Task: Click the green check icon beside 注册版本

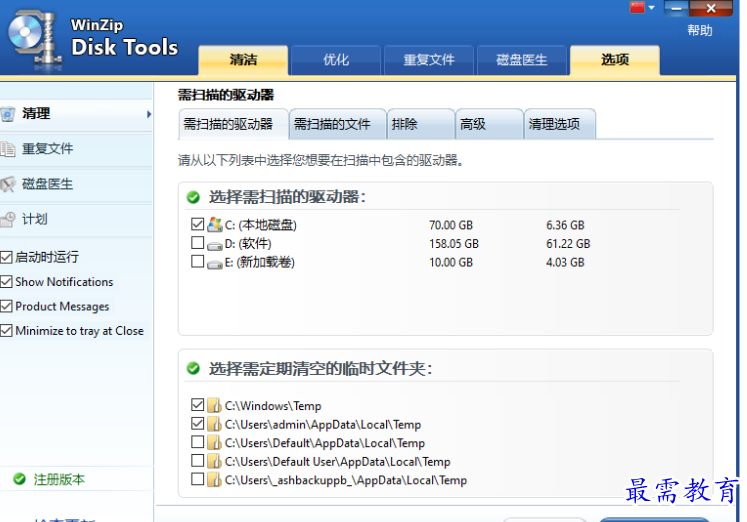Action: pyautogui.click(x=20, y=479)
